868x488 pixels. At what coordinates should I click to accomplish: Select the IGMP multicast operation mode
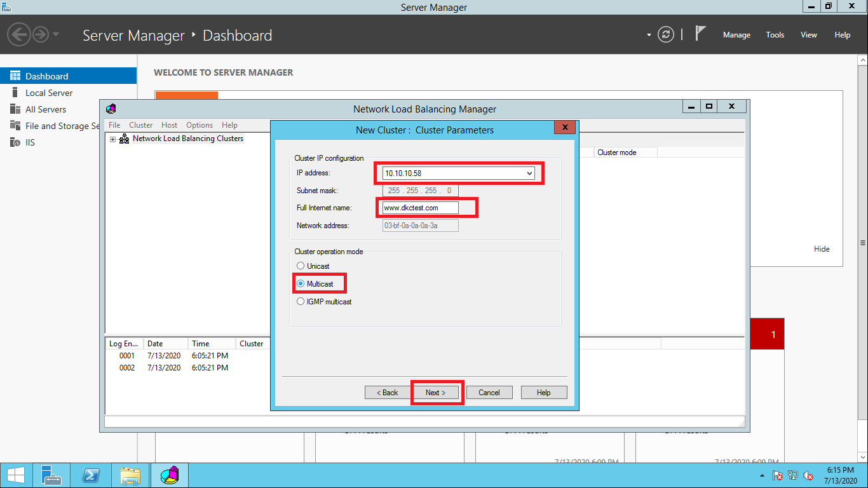click(x=301, y=302)
